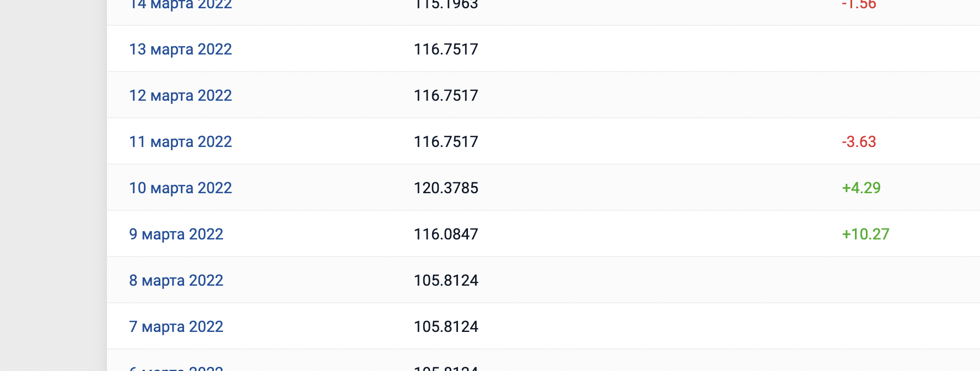Image resolution: width=980 pixels, height=371 pixels.
Task: Open the 13 марта 2022 date link
Action: pyautogui.click(x=180, y=50)
